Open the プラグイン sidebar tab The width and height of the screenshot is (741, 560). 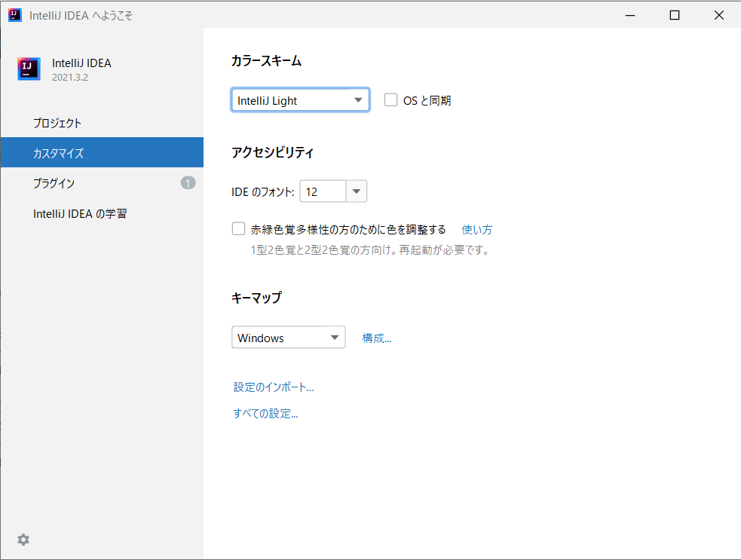102,183
